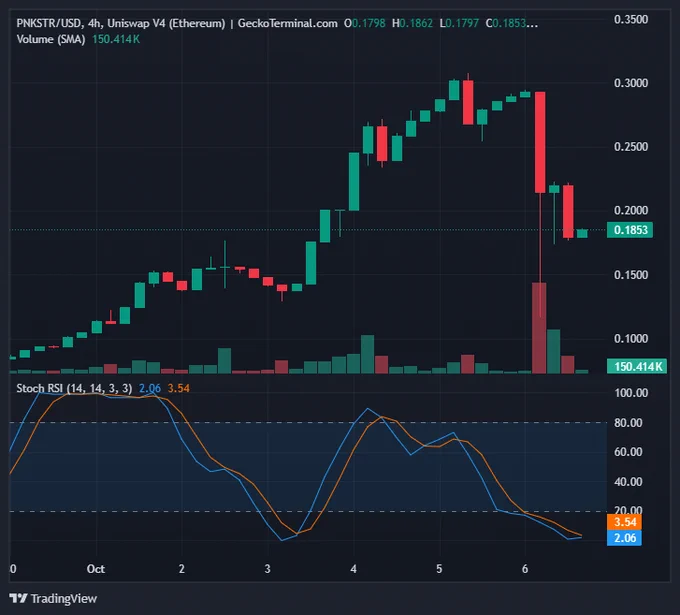The image size is (680, 615).
Task: Click the 60.00 Stoch RSI axis label
Action: [x=628, y=452]
